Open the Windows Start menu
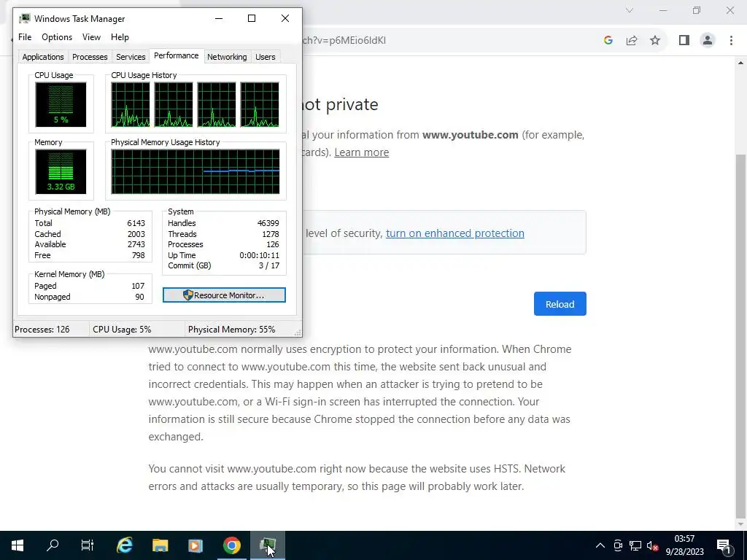The height and width of the screenshot is (560, 747). click(x=18, y=545)
